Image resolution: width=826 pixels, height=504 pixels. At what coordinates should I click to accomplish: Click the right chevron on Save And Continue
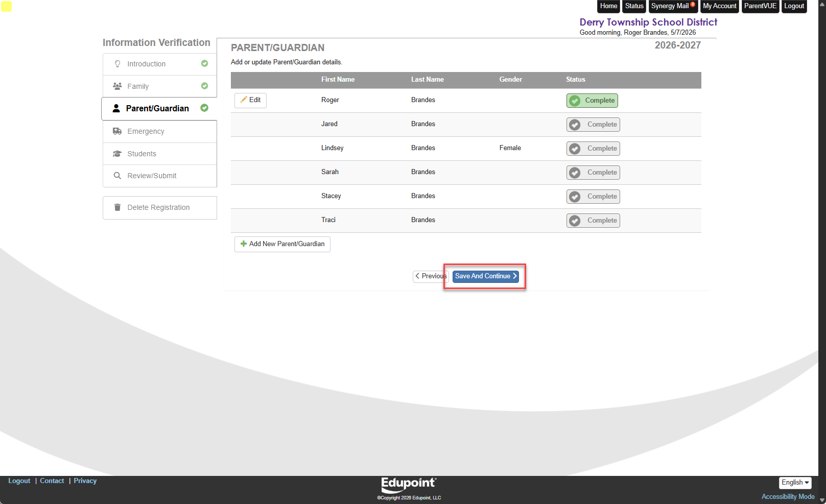pos(515,276)
